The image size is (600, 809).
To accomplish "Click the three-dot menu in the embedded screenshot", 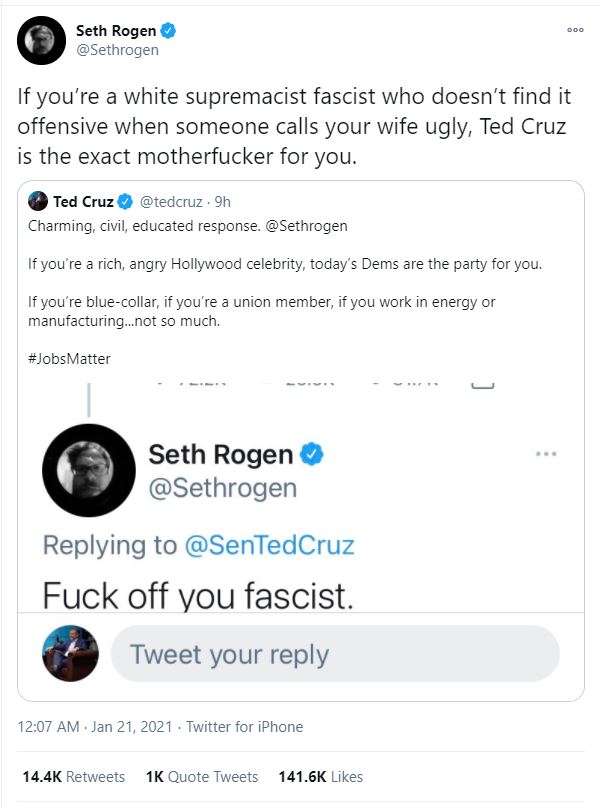I will (546, 453).
